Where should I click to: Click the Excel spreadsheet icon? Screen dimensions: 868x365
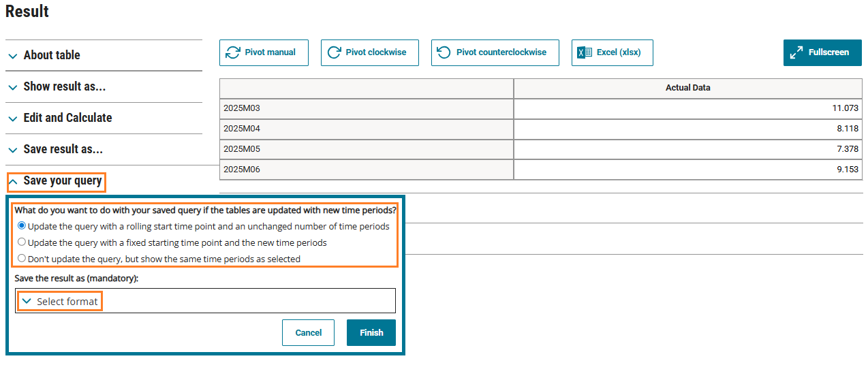(x=585, y=52)
